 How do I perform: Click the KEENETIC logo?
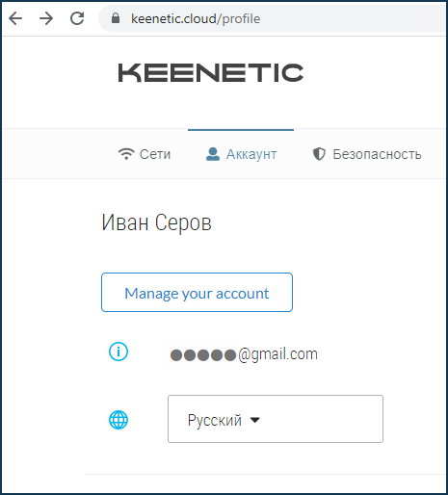(x=211, y=73)
